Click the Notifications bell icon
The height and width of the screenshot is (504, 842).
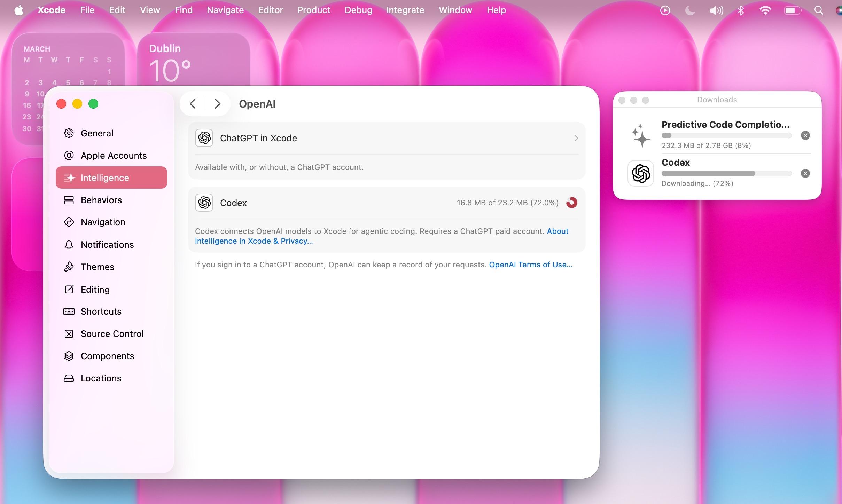(69, 245)
